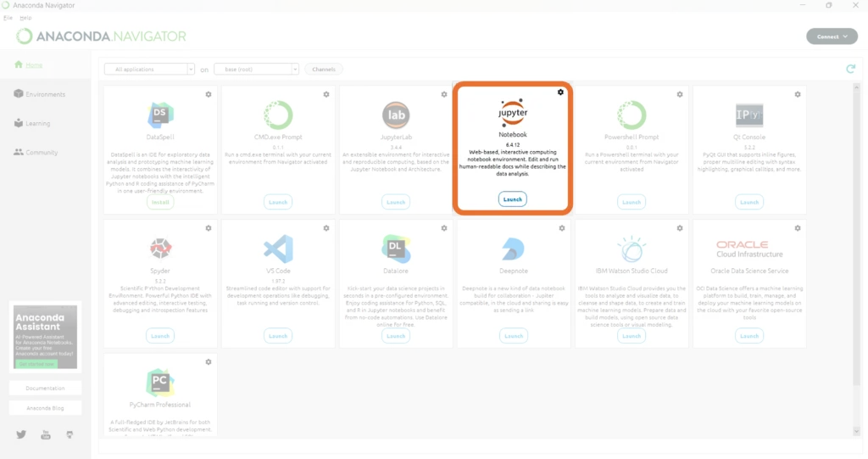This screenshot has height=459, width=868.
Task: Click the Anaconda Navigator logo
Action: click(102, 36)
